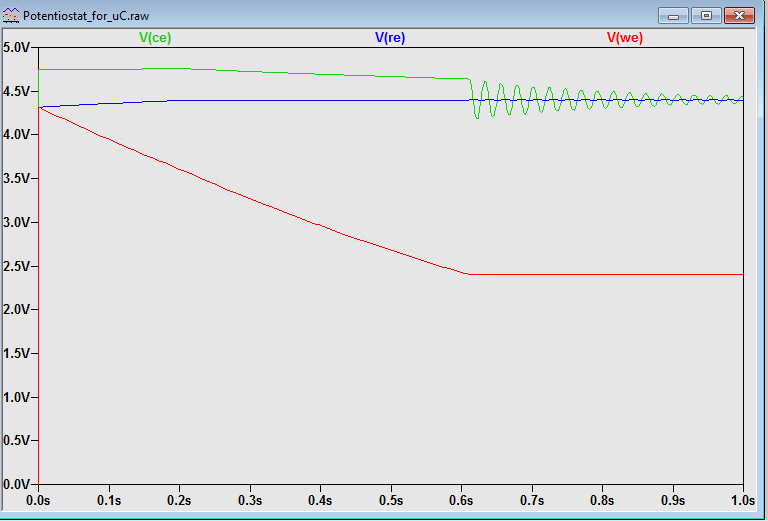768x521 pixels.
Task: Click the LTspice waveform icon in the title bar
Action: pos(11,16)
